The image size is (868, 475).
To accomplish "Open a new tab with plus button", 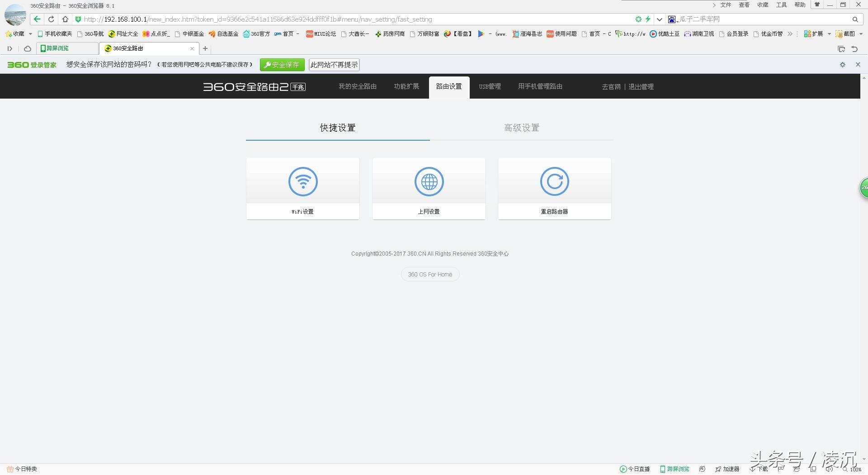I will (x=205, y=48).
